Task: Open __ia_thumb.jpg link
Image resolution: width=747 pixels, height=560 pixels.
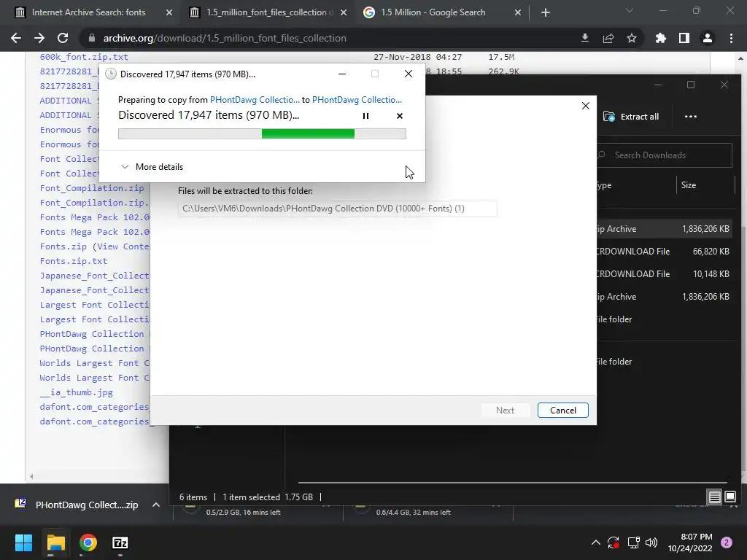Action: coord(76,392)
